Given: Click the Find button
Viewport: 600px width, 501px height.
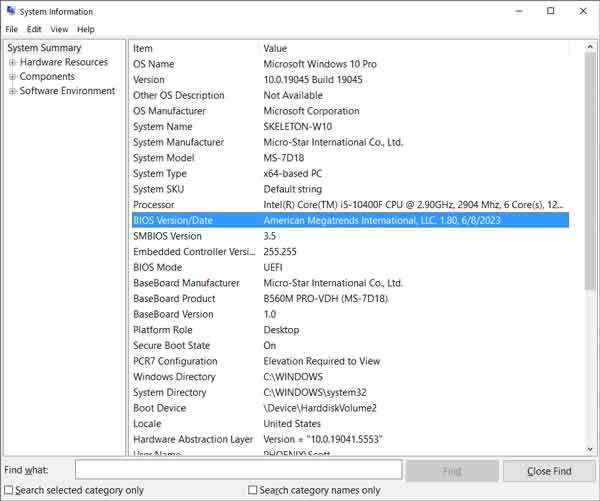Looking at the screenshot, I should [452, 471].
